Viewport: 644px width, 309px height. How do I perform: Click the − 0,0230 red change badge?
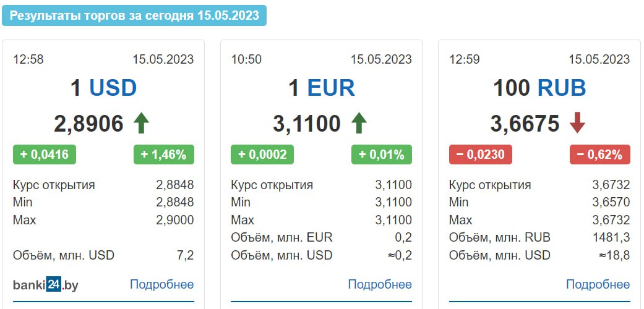point(481,154)
